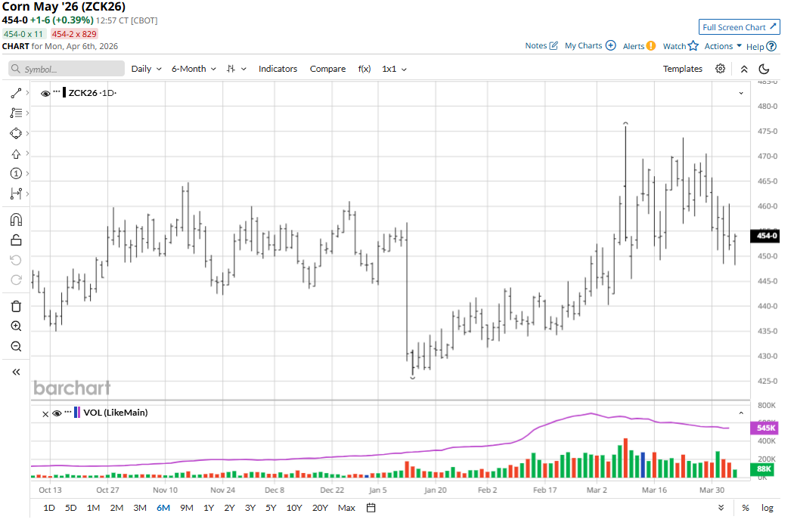Image resolution: width=794 pixels, height=532 pixels.
Task: Redo the last chart action
Action: 16,280
